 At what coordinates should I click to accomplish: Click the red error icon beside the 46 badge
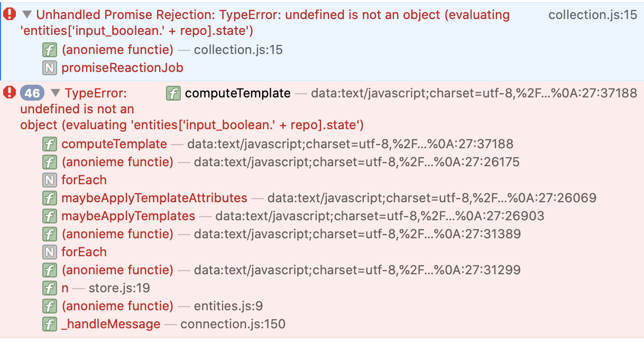[x=10, y=93]
